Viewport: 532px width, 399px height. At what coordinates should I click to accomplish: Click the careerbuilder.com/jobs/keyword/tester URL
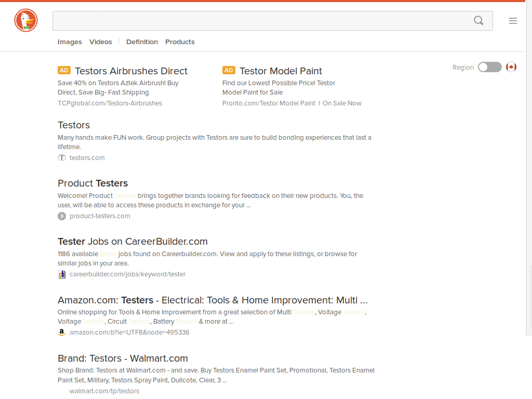coord(128,274)
